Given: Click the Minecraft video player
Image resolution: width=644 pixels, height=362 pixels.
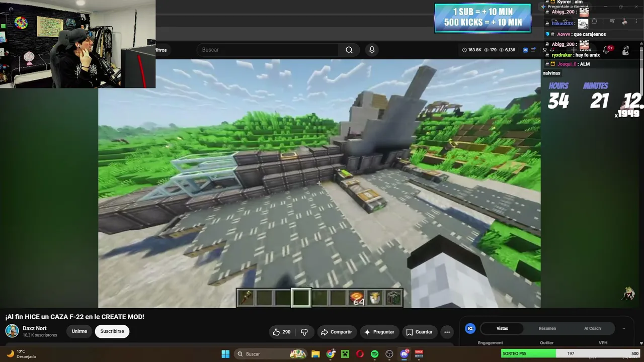Looking at the screenshot, I should pyautogui.click(x=319, y=183).
